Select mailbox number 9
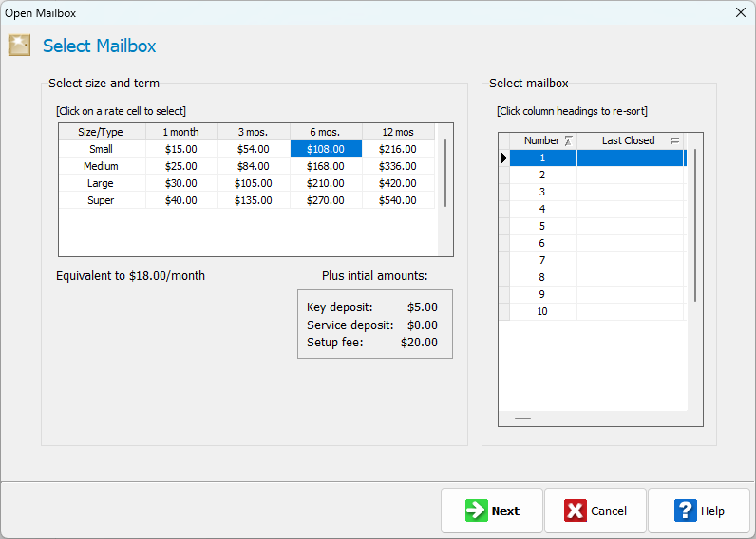756x539 pixels. click(543, 294)
